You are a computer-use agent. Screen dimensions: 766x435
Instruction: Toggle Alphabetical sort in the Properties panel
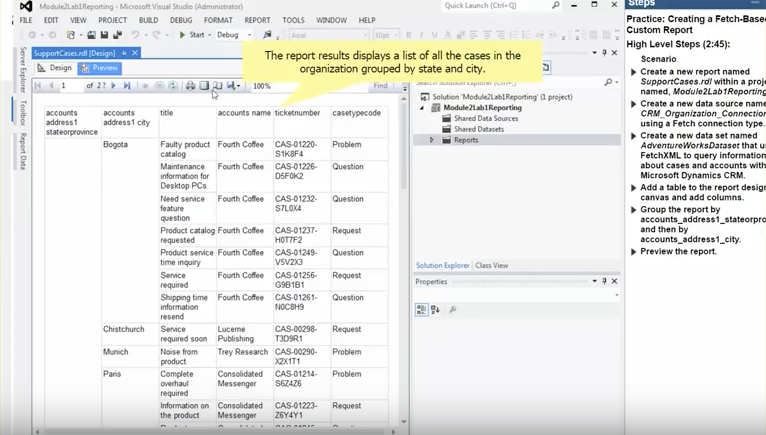click(x=435, y=309)
